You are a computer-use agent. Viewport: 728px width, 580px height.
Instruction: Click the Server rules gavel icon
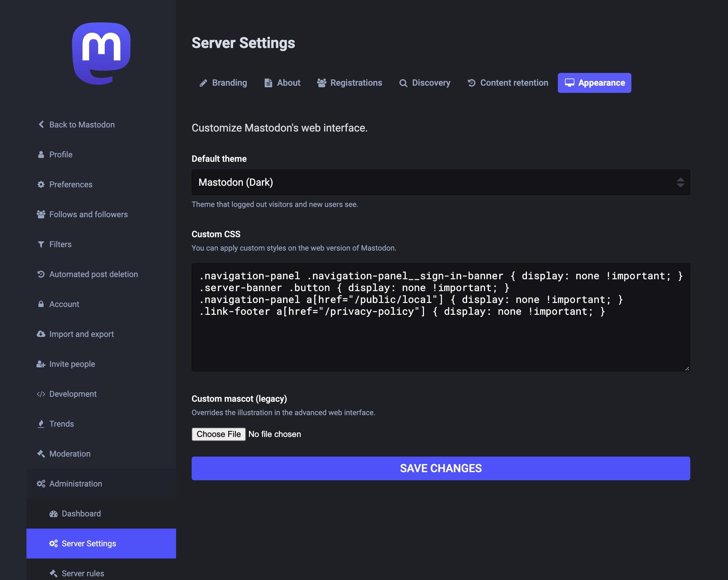point(53,573)
